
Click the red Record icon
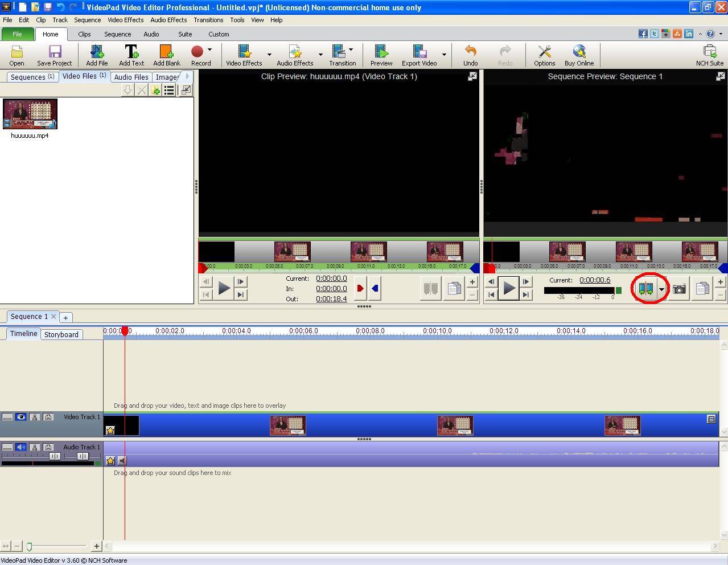[198, 52]
